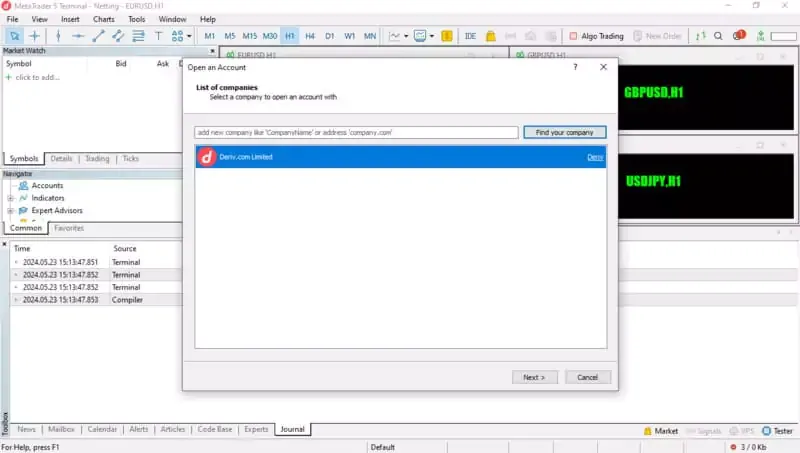Expand the Indicators tree node
Viewport: 800px width, 453px height.
[x=10, y=198]
